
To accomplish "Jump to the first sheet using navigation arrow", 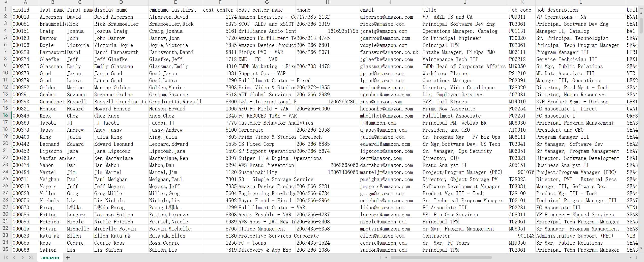I will tap(6, 257).
